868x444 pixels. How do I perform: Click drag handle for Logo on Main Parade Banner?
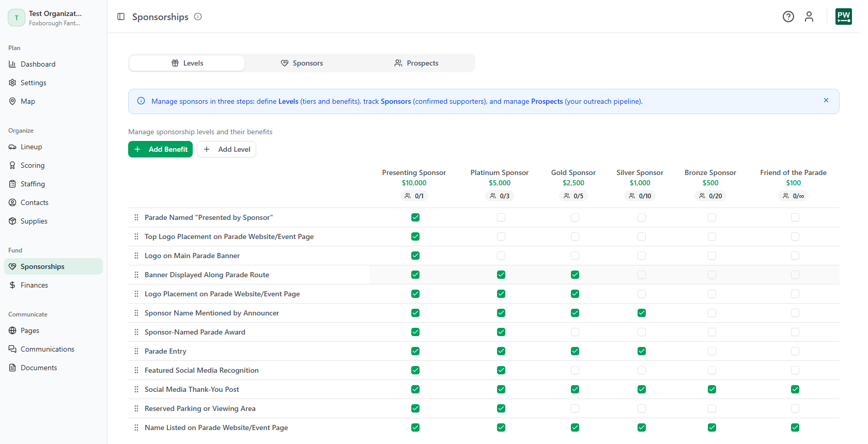click(136, 256)
